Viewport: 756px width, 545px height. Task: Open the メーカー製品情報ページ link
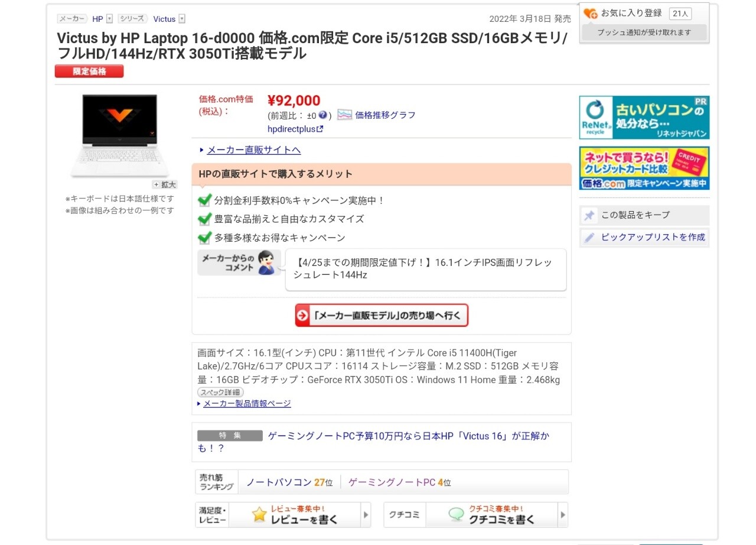(x=247, y=404)
